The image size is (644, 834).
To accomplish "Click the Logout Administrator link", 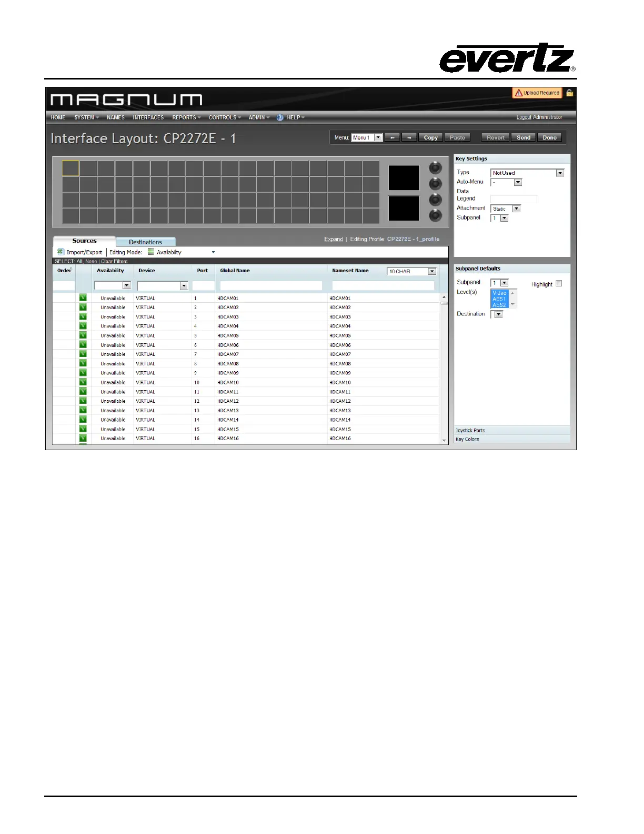I will 539,117.
